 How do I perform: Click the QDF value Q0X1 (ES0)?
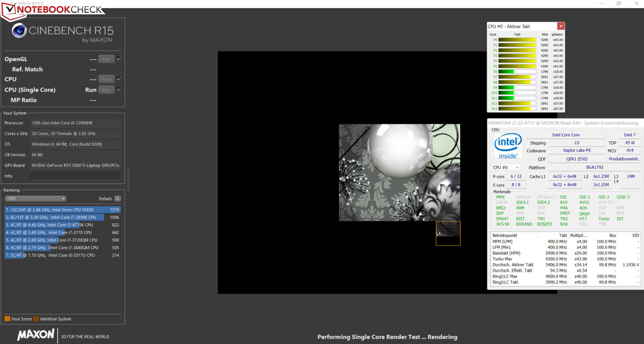[x=577, y=159]
